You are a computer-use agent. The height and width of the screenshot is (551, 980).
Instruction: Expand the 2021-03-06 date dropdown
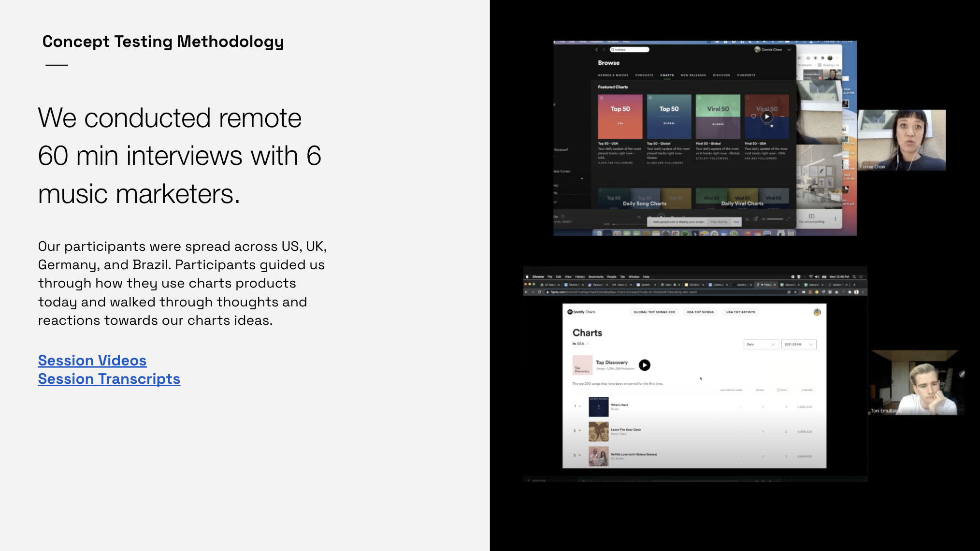(799, 344)
